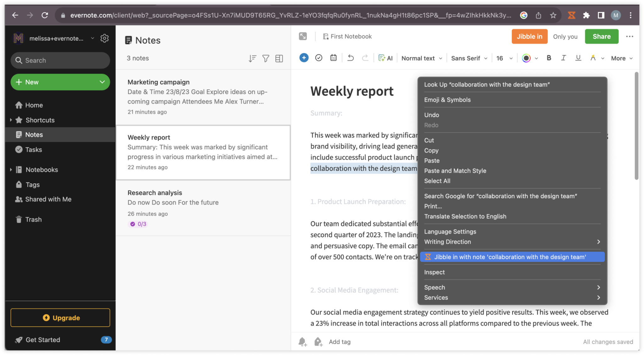644x355 pixels.
Task: Click the Upgrade button in the sidebar
Action: click(60, 318)
